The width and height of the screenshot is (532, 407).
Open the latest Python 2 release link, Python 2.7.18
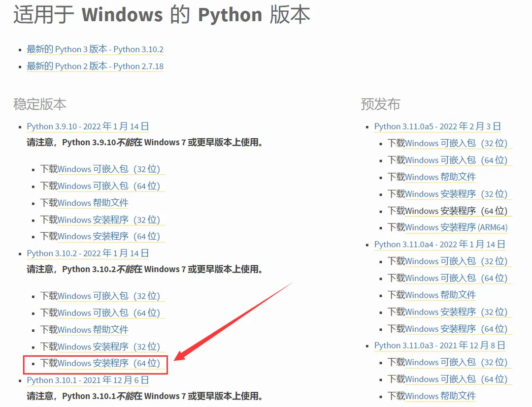click(95, 66)
